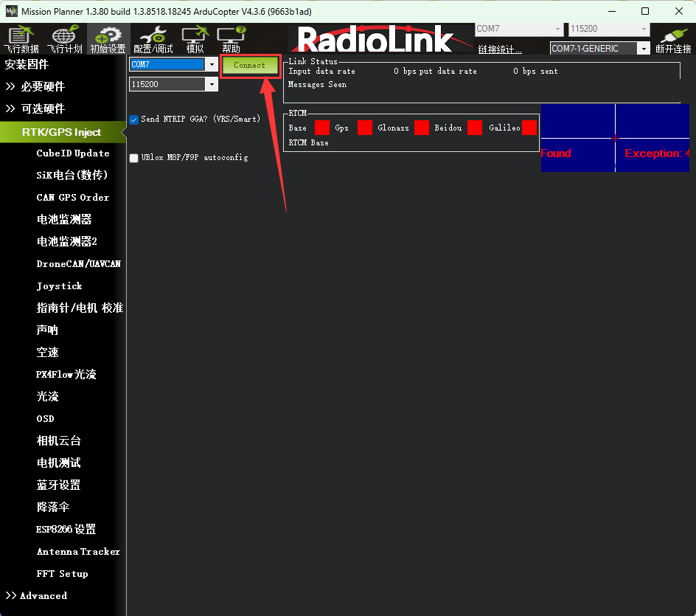Click the 链接统计 link stats link
The height and width of the screenshot is (616, 696).
coord(499,49)
